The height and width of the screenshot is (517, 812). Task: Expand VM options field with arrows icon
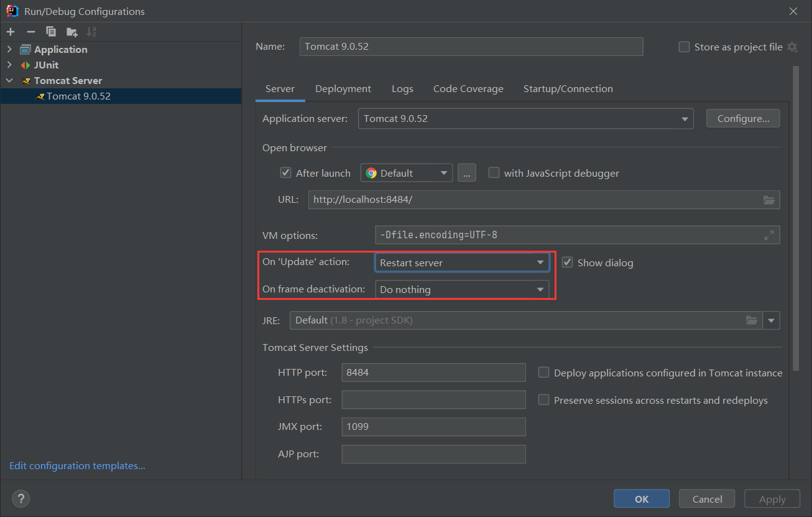coord(769,235)
